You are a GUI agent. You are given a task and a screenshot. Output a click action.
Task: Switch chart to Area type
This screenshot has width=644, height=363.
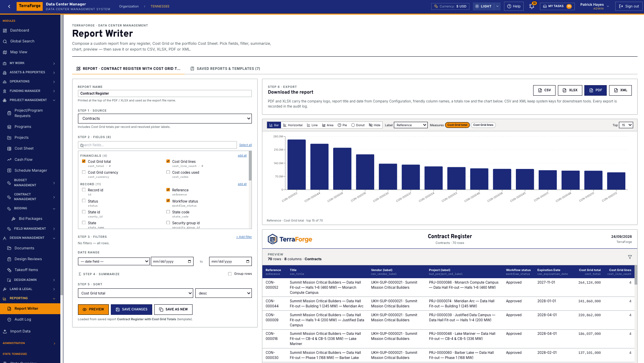(328, 125)
